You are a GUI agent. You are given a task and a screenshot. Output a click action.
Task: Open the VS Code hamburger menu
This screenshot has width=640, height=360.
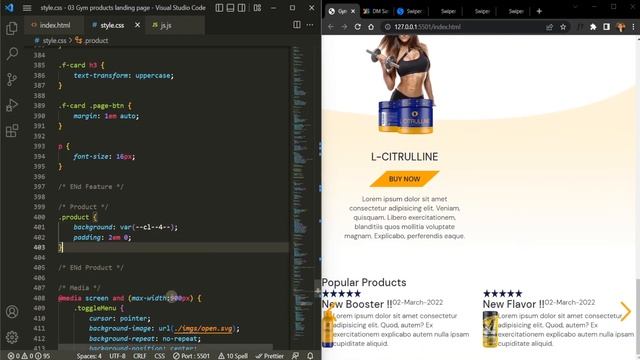[x=27, y=8]
